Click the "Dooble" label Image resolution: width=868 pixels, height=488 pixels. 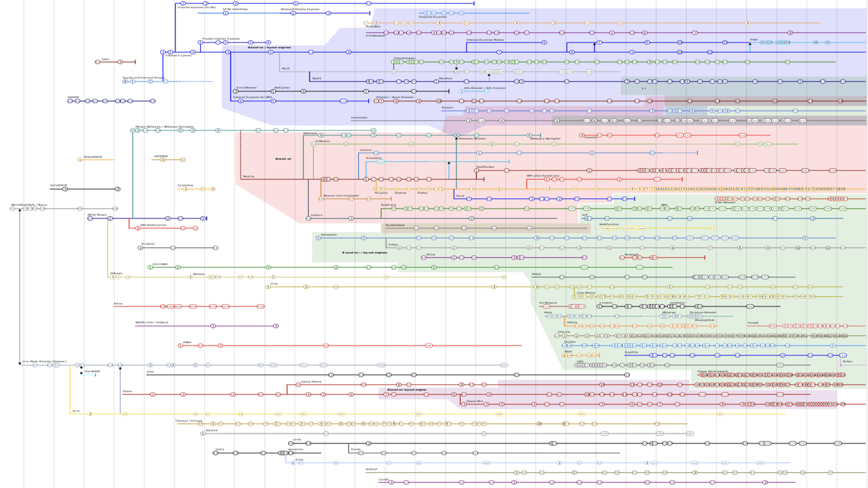click(570, 342)
